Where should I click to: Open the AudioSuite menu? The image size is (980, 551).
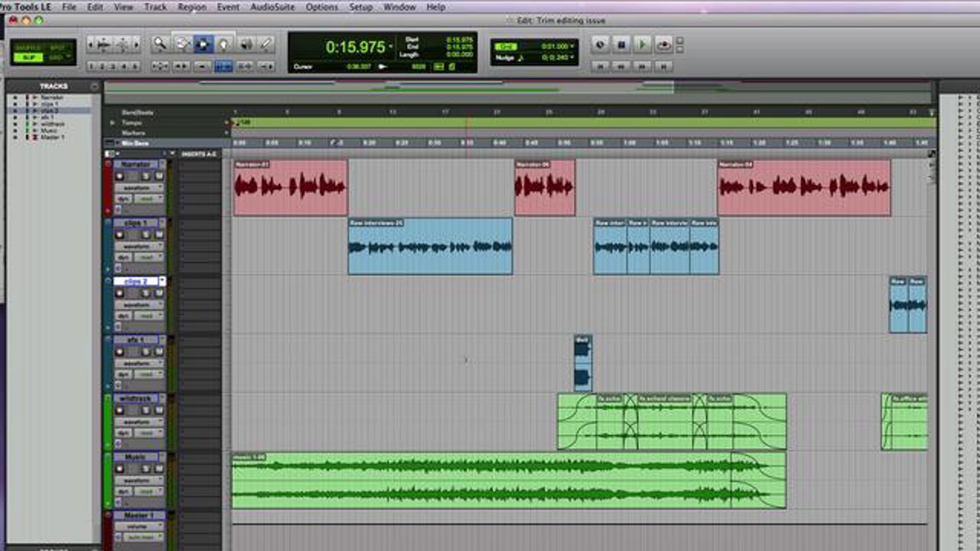pos(272,7)
